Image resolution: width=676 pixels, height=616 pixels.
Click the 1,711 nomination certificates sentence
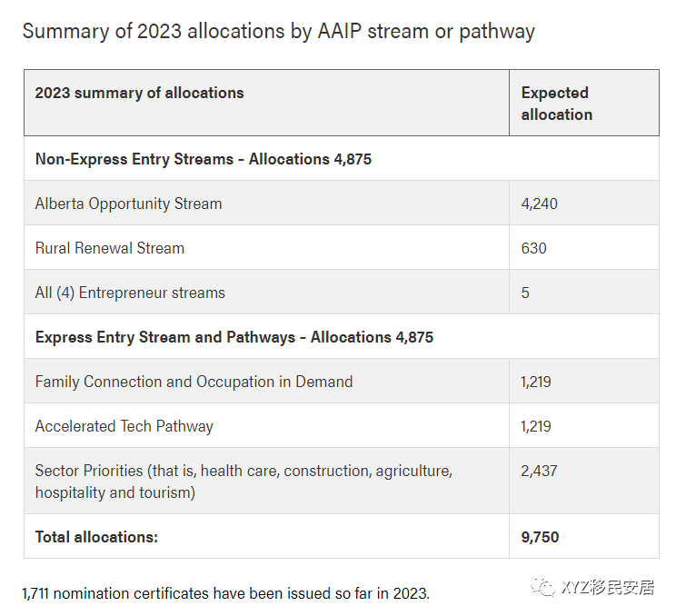click(x=225, y=593)
